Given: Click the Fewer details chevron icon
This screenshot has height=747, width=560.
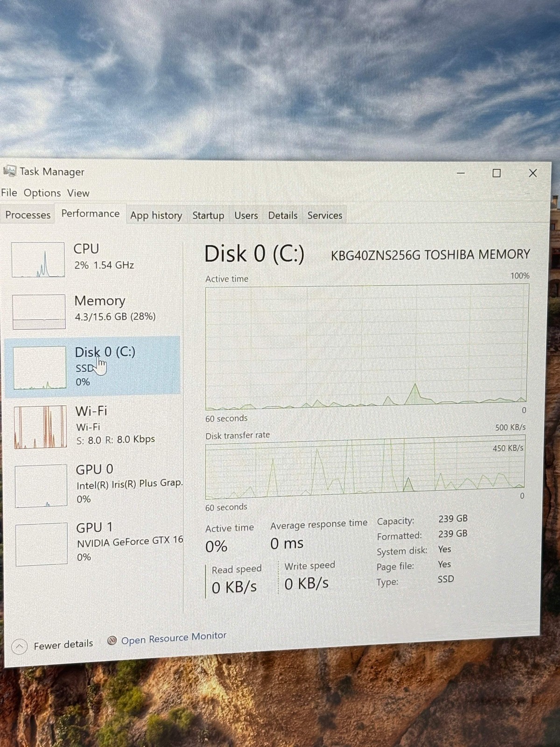Looking at the screenshot, I should point(19,646).
